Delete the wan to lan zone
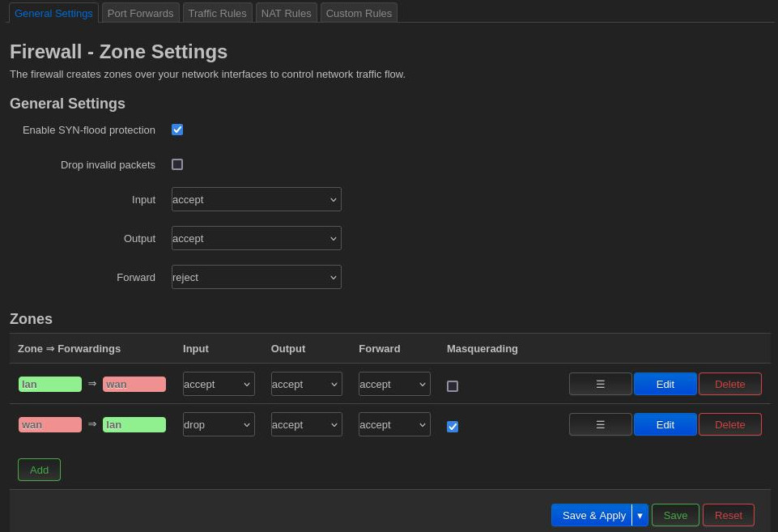 click(729, 424)
